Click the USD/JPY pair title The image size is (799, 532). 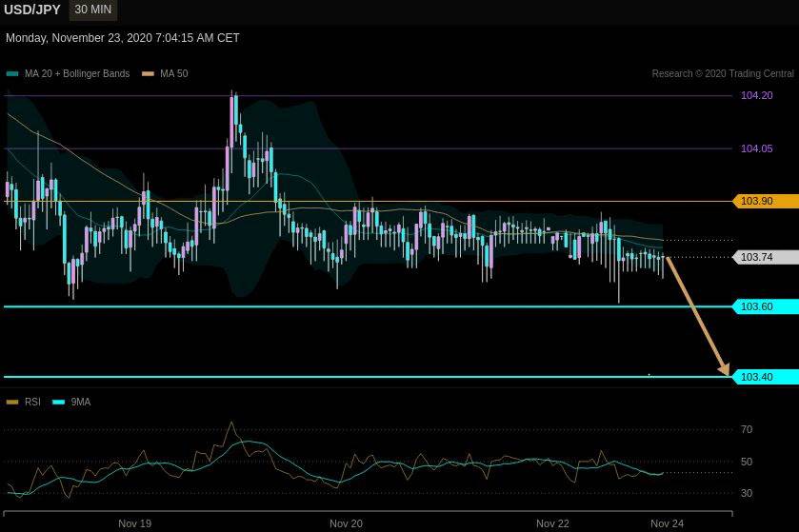32,10
